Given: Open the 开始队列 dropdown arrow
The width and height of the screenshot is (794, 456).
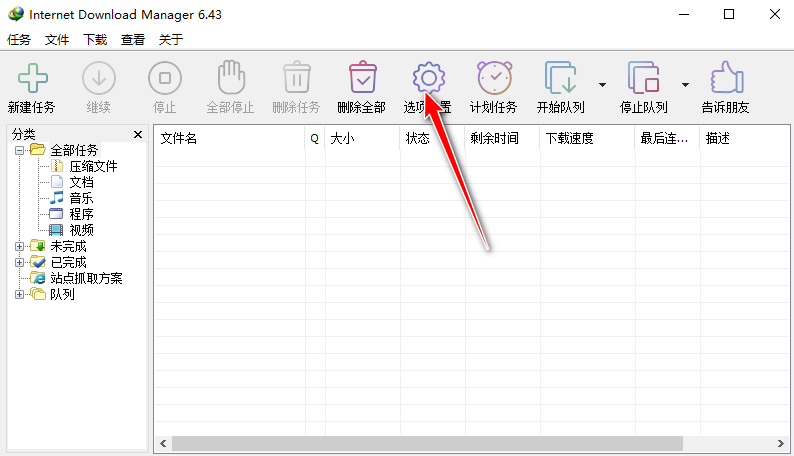Looking at the screenshot, I should tap(602, 85).
